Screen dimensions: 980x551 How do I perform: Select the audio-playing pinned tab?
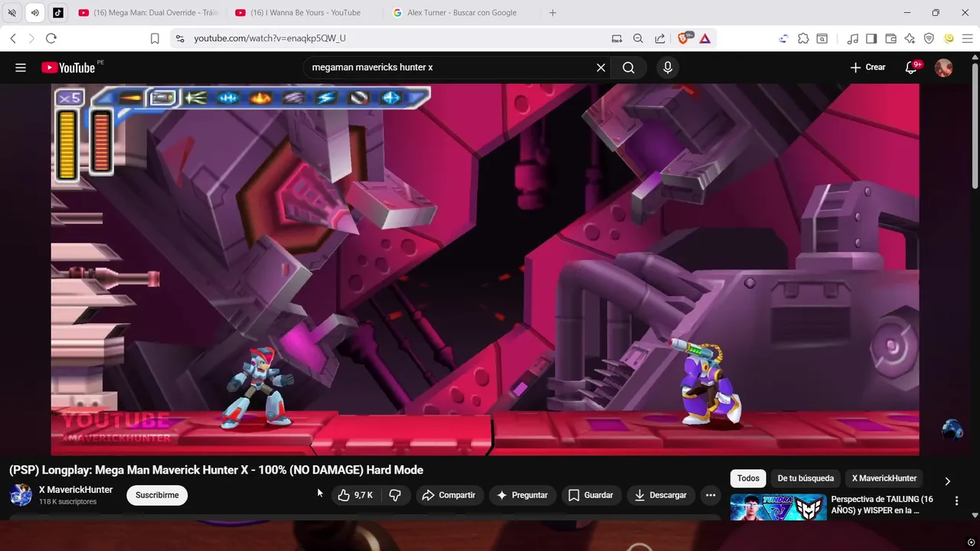[34, 12]
